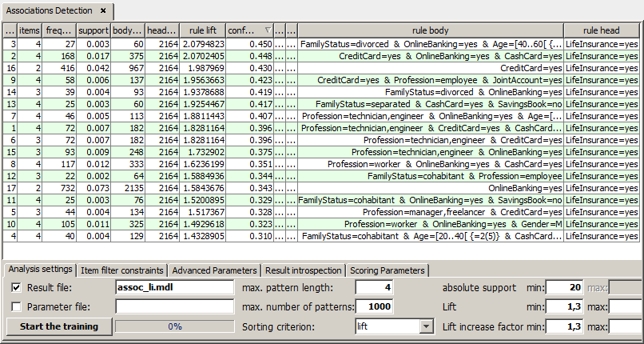This screenshot has height=344, width=644.
Task: Click the rule body column header
Action: coord(431,30)
